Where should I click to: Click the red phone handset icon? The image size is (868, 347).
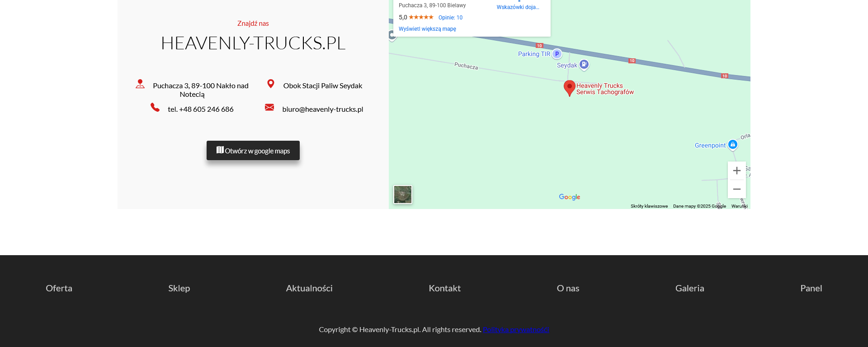(x=155, y=107)
